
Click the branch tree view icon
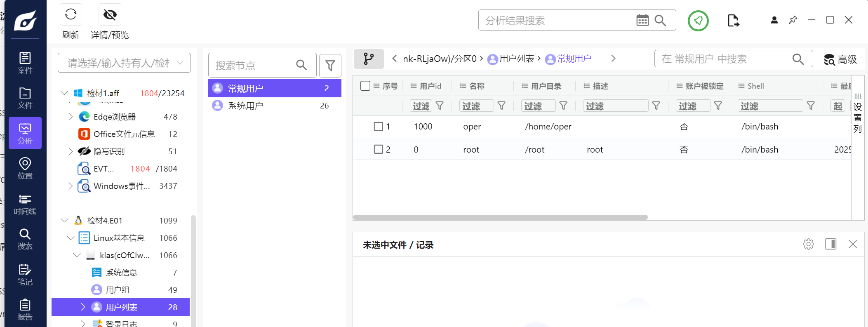pos(369,59)
